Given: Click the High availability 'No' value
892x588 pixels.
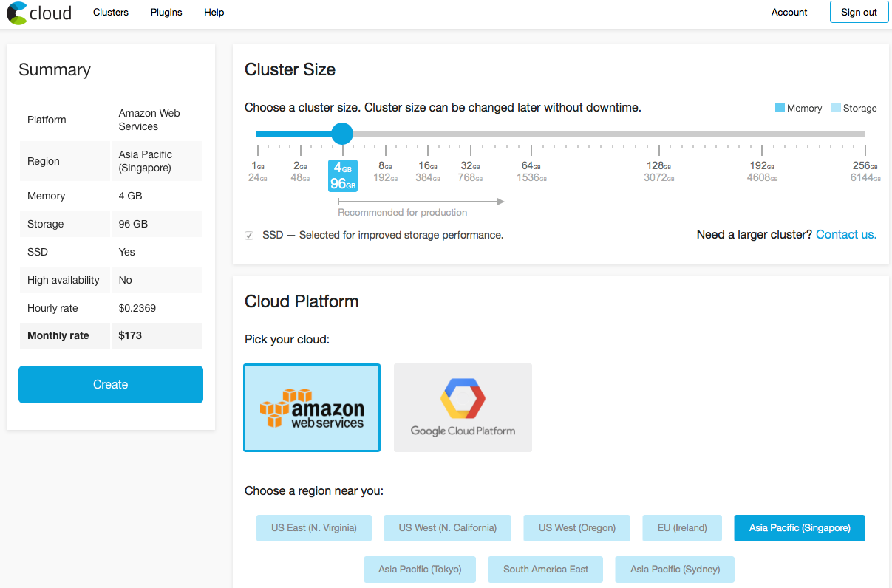Looking at the screenshot, I should [x=126, y=280].
